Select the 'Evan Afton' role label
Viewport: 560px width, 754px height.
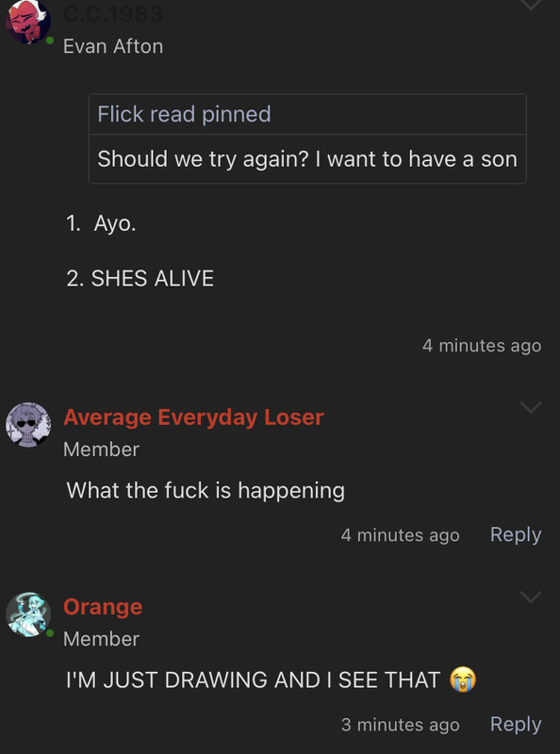tap(113, 46)
